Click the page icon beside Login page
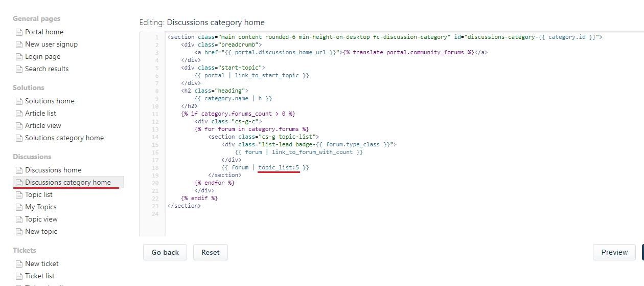This screenshot has height=286, width=644. click(x=19, y=57)
